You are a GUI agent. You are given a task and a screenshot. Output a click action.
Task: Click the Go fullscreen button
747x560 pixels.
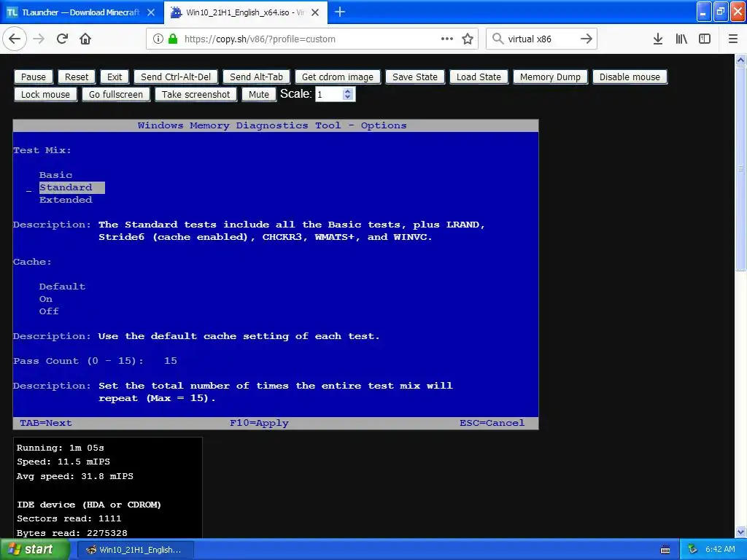116,95
